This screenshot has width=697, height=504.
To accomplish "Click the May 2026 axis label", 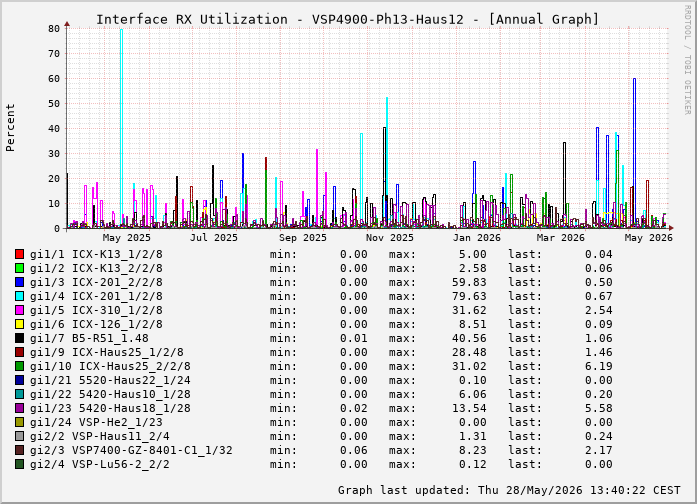I will (x=649, y=238).
